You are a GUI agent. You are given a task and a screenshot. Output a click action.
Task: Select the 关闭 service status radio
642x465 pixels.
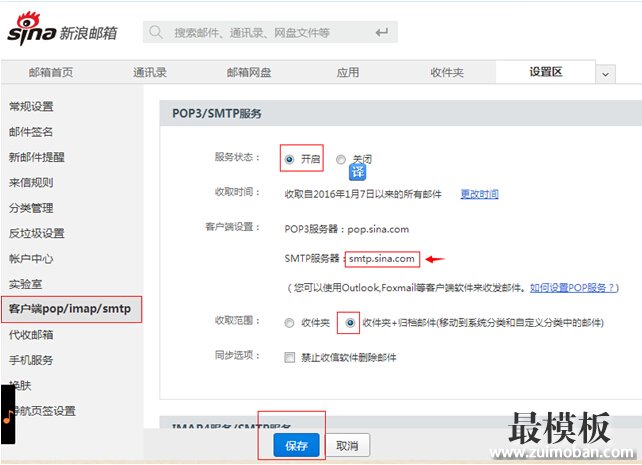pos(341,159)
